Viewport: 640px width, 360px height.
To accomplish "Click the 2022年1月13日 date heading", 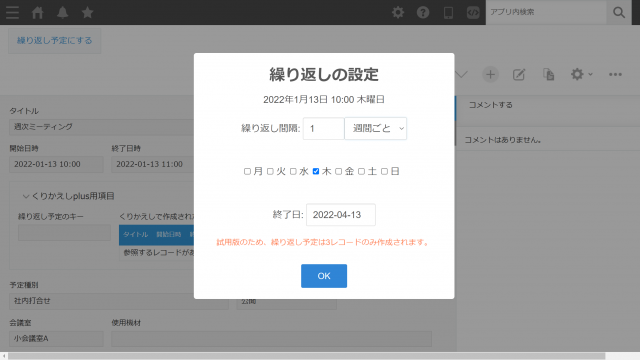I will click(324, 100).
